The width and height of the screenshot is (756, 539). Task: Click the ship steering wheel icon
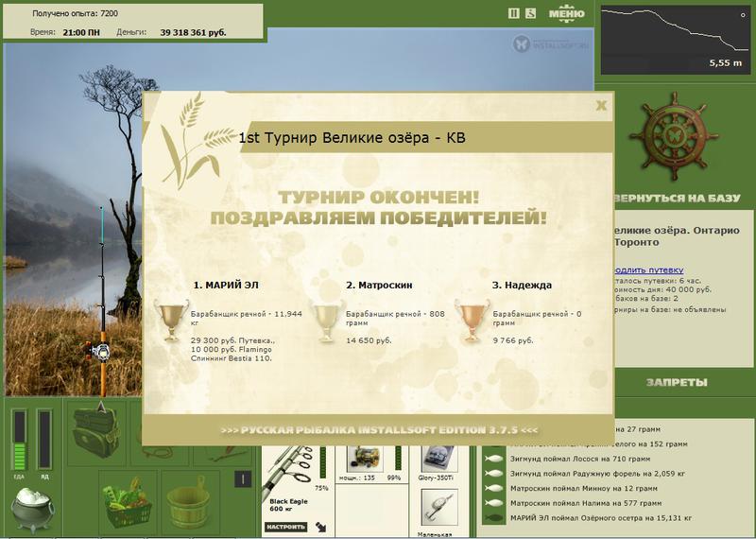pos(674,136)
